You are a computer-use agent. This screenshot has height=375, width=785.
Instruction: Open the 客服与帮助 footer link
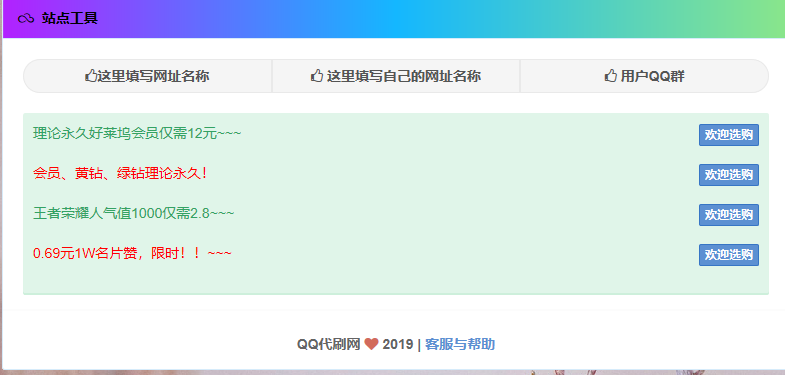[460, 344]
